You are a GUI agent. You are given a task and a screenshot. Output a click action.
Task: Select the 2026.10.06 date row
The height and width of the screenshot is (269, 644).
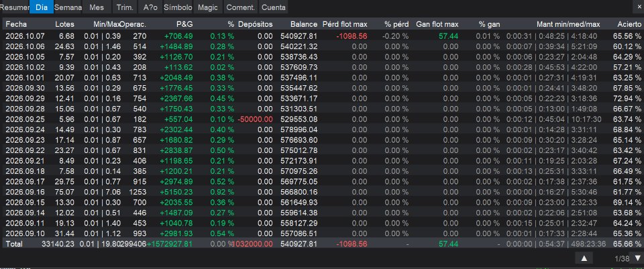pyautogui.click(x=322, y=46)
